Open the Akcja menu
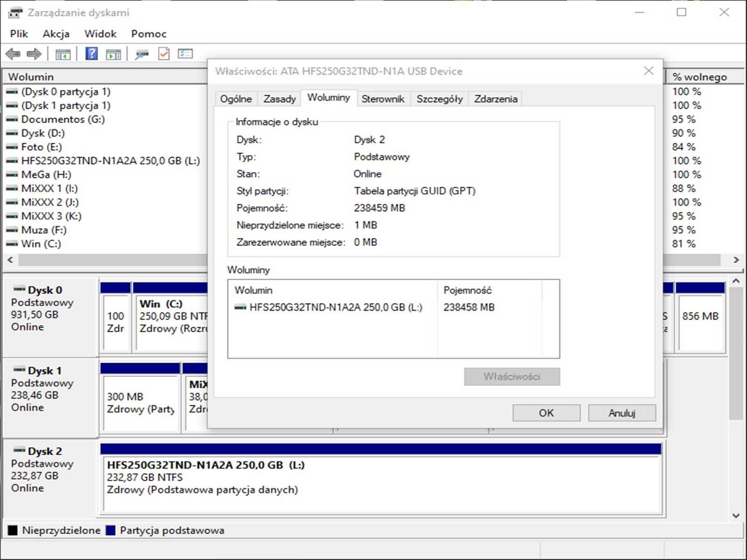 click(x=56, y=34)
